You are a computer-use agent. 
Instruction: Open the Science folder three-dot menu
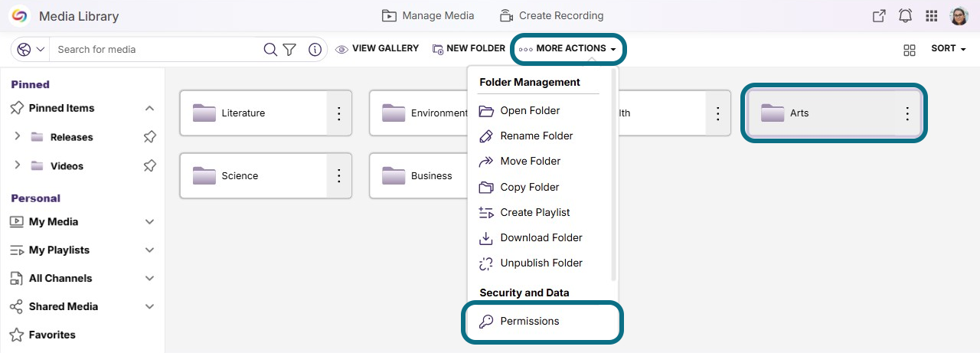click(x=339, y=176)
